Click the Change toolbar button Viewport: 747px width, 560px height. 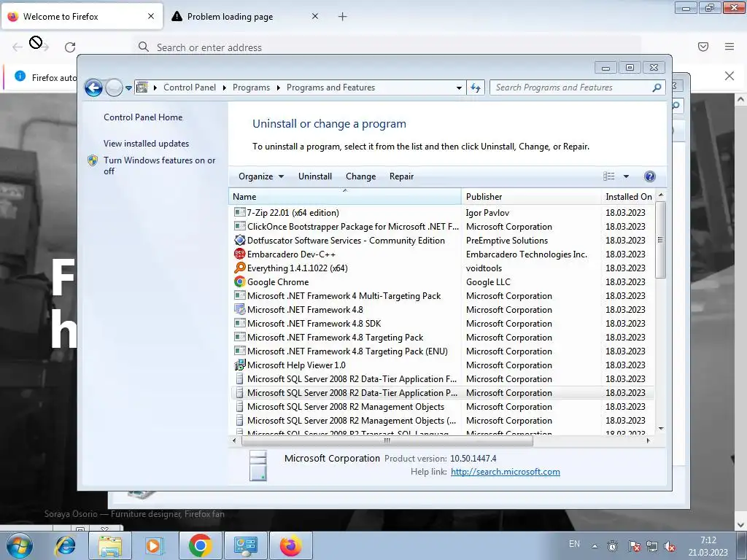[x=360, y=176]
